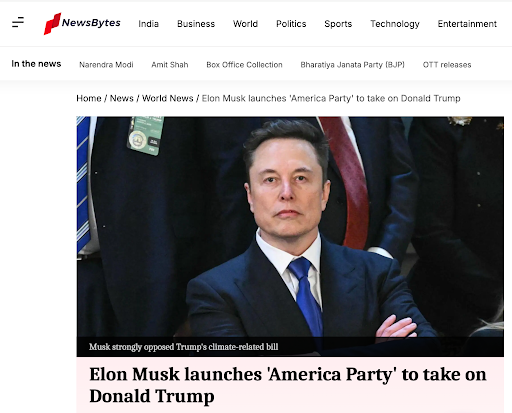
Task: Open the hamburger menu icon
Action: click(18, 22)
